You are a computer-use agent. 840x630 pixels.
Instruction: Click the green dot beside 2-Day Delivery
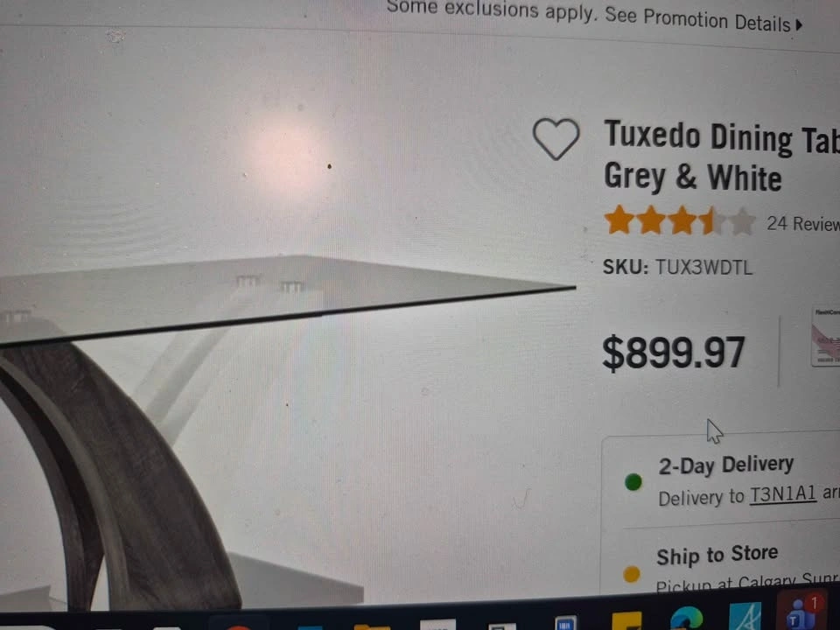(x=633, y=481)
